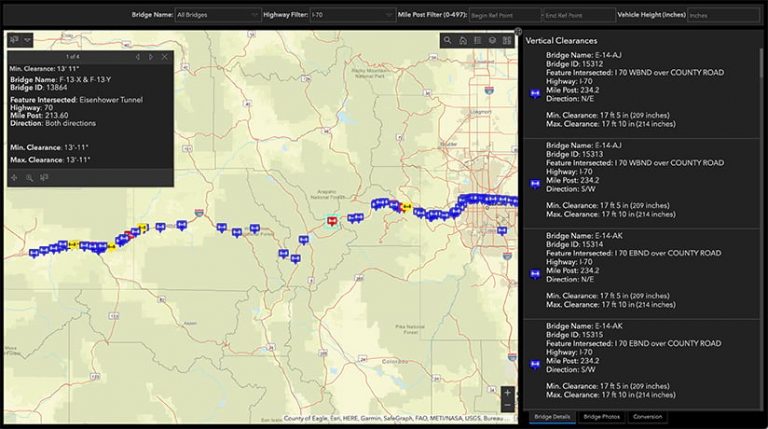Click blue bridge marker south of Denver cluster

pos(502,231)
